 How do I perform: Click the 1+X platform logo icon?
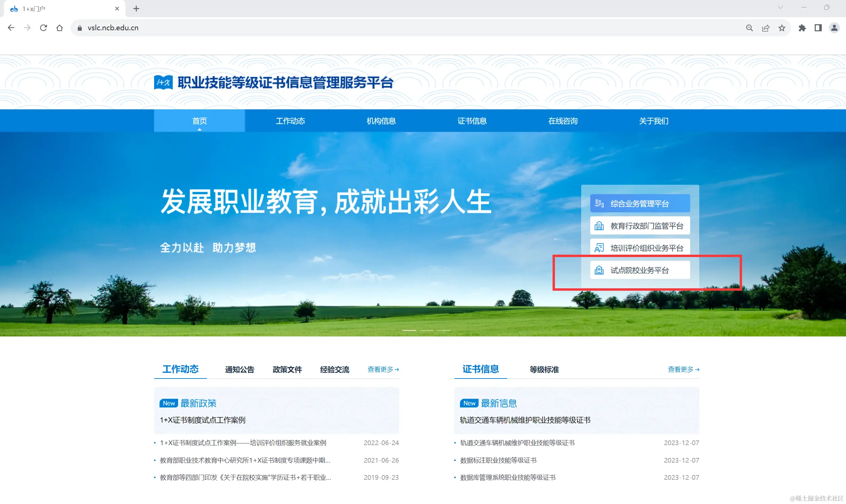(163, 82)
